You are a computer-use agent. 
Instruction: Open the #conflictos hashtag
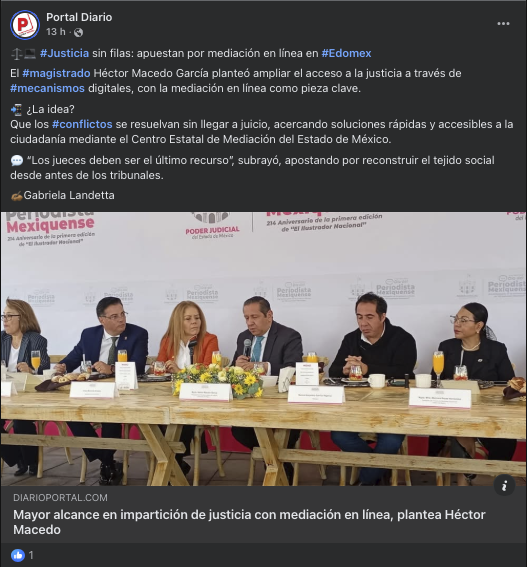82,124
